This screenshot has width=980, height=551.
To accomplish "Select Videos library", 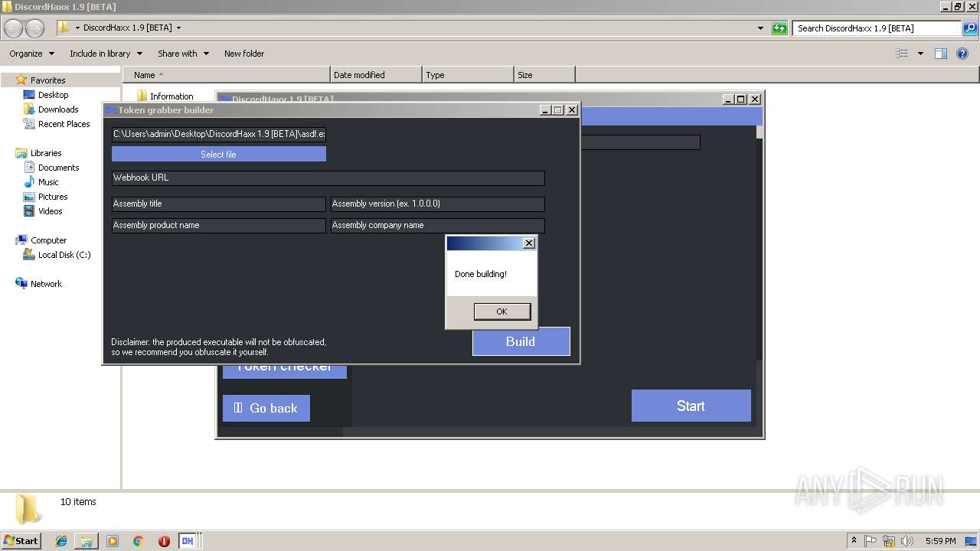I will [51, 211].
